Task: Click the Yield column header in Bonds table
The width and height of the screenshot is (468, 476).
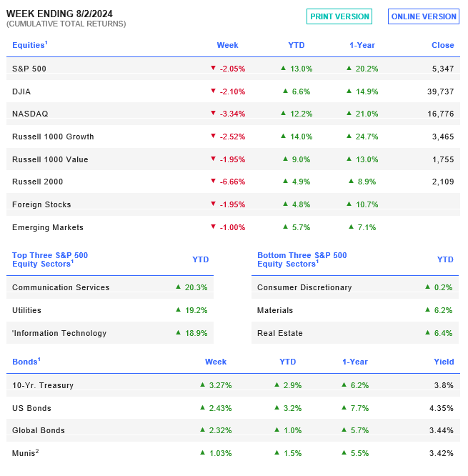Action: [444, 362]
